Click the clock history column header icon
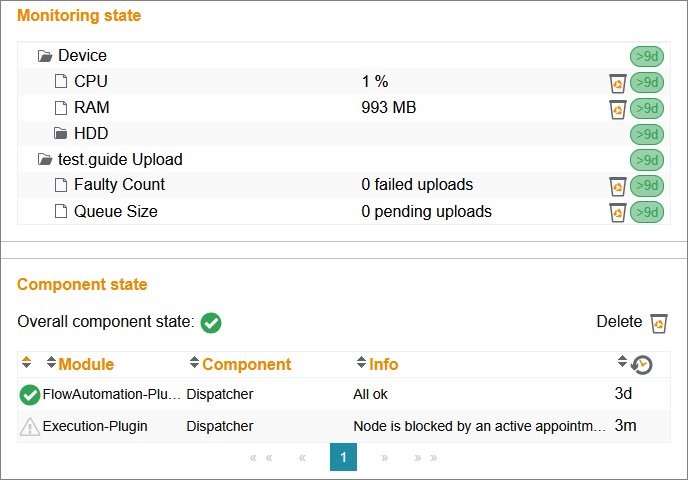The width and height of the screenshot is (688, 480). 641,365
